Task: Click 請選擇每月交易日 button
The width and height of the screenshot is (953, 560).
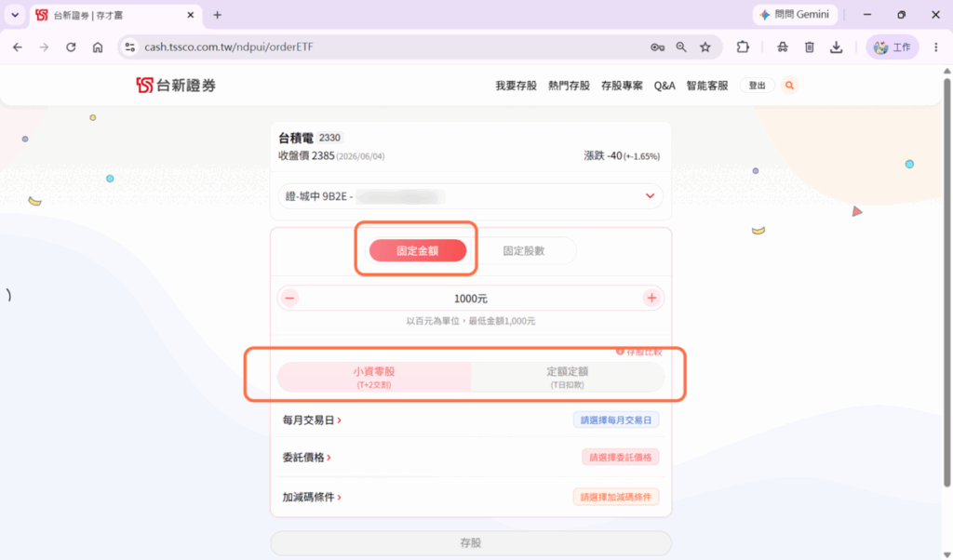Action: tap(616, 420)
